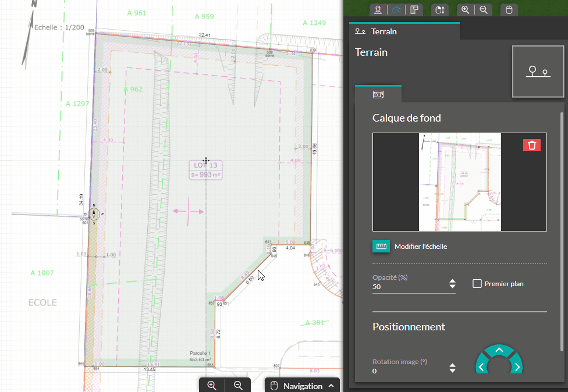Open the background plan image sub-tab
568x392 pixels.
tap(378, 94)
